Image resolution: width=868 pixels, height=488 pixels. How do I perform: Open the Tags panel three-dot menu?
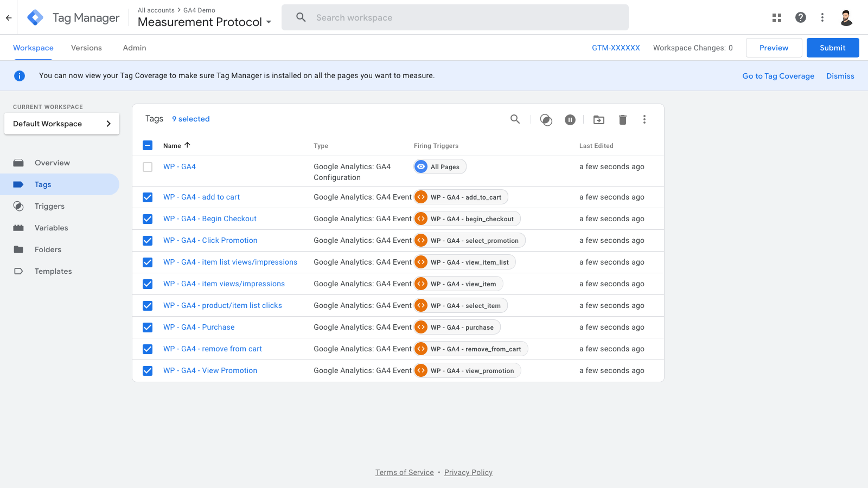click(644, 119)
